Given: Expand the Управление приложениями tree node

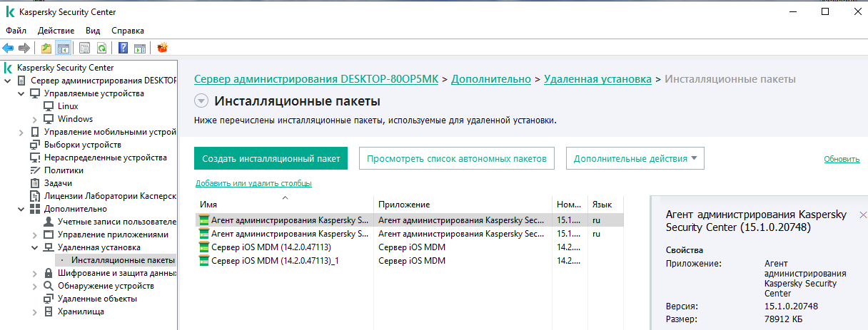Looking at the screenshot, I should click(35, 234).
